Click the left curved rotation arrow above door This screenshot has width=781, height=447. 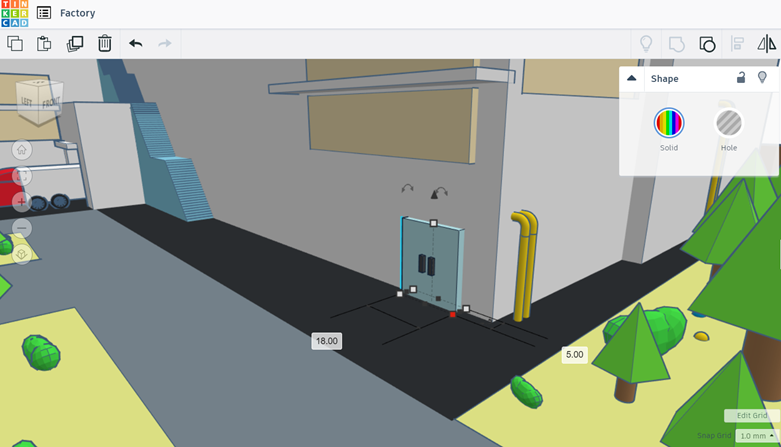click(407, 188)
